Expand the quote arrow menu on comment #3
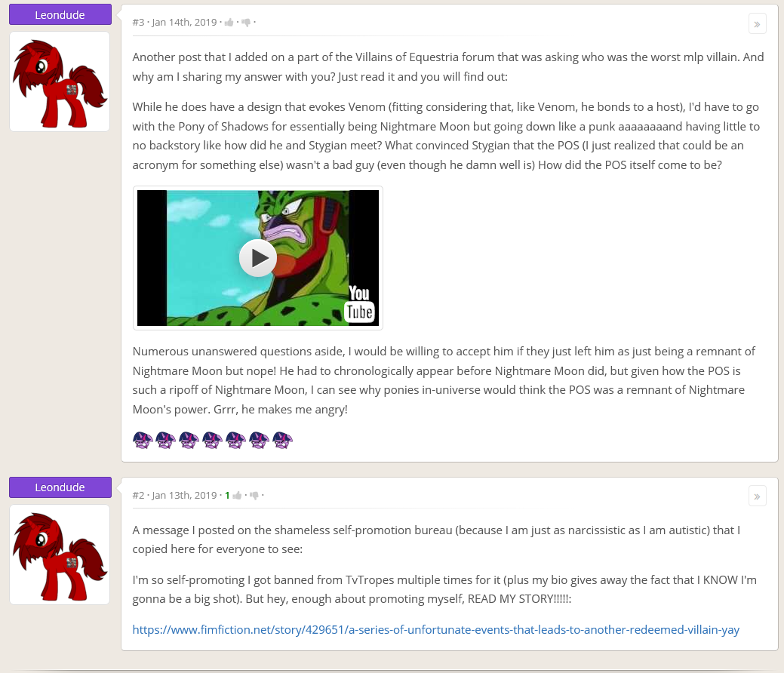 click(757, 24)
